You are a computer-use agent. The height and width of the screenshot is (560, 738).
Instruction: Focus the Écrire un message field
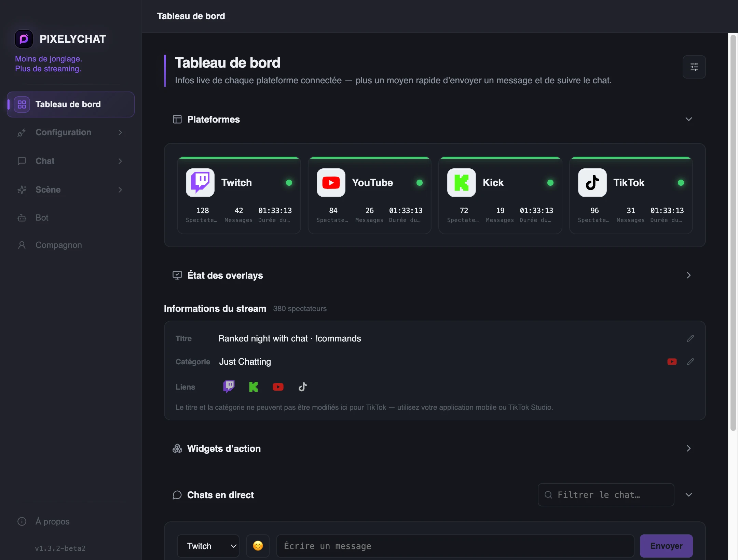455,546
